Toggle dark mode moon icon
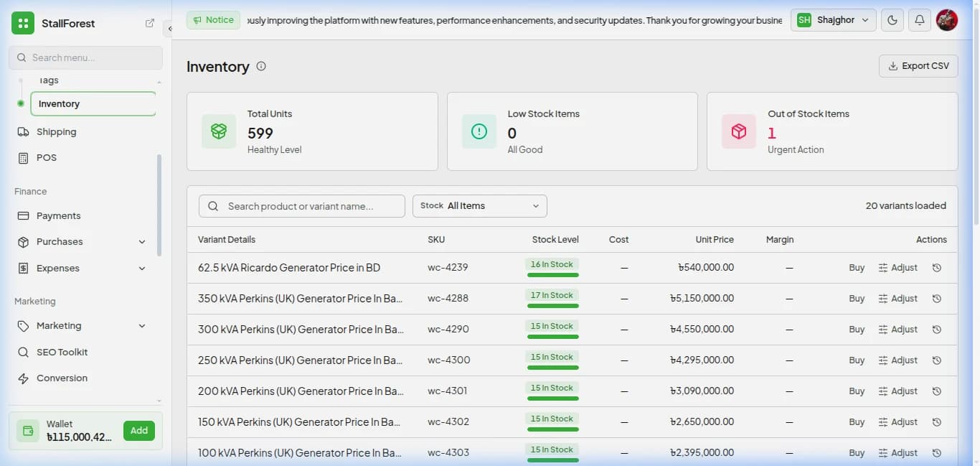The image size is (980, 466). coord(892,20)
